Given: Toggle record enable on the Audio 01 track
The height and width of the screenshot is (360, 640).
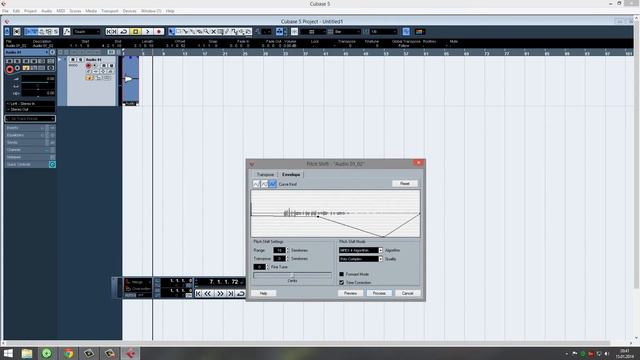Looking at the screenshot, I should pos(88,66).
